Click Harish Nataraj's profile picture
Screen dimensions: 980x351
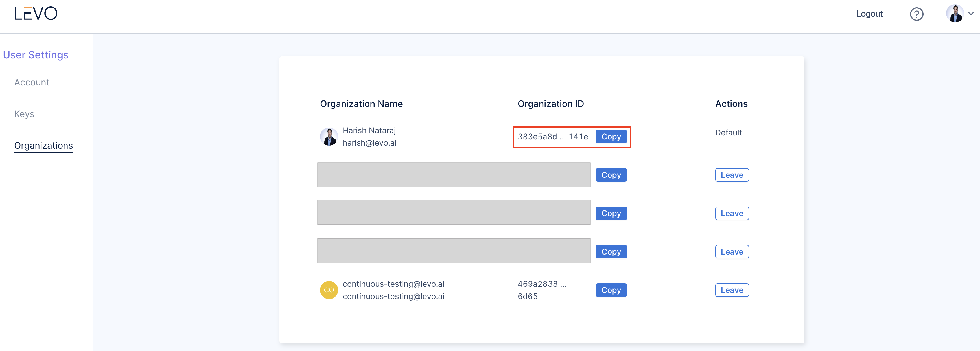329,136
